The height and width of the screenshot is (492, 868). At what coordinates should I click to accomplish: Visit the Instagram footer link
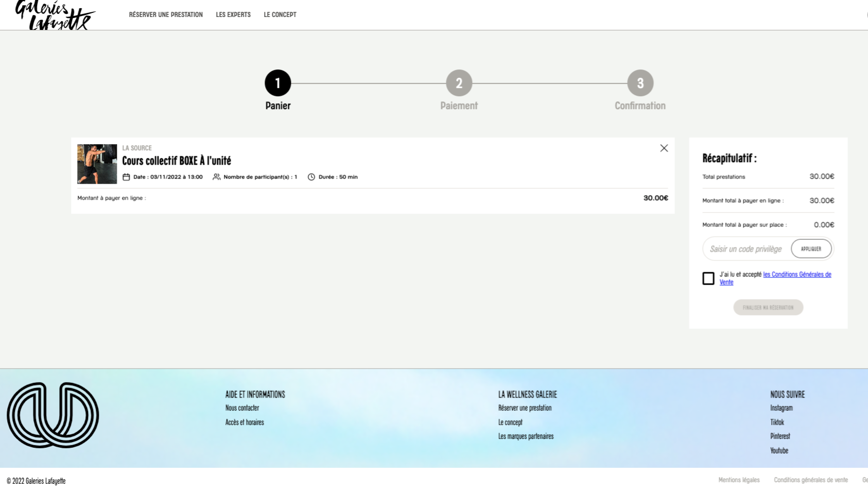click(781, 408)
